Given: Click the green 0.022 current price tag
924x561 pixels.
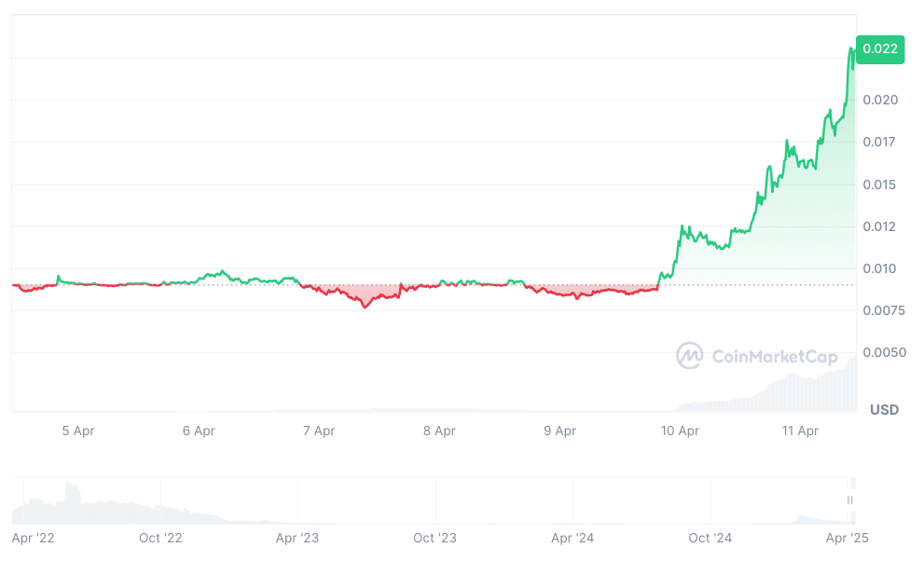Looking at the screenshot, I should pyautogui.click(x=879, y=49).
